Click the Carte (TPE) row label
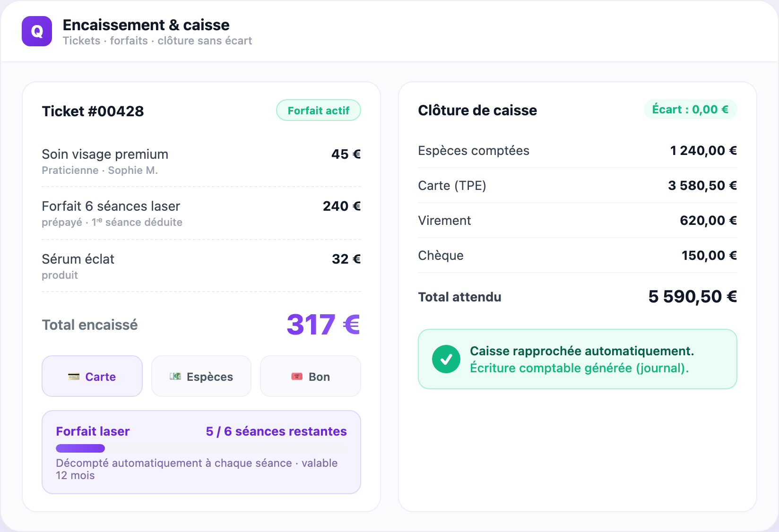This screenshot has height=532, width=779. [x=452, y=185]
